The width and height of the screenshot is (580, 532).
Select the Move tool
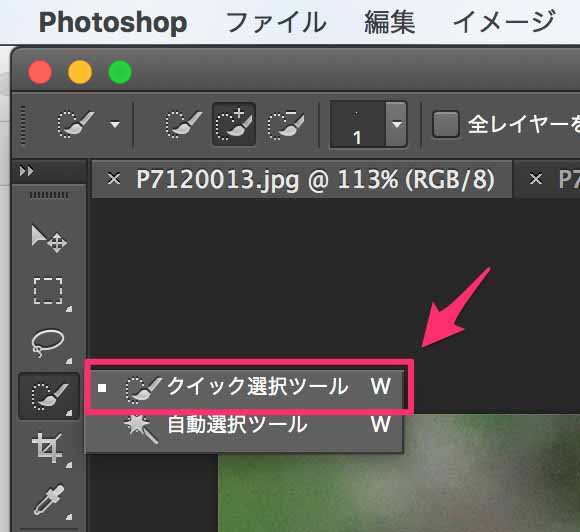click(48, 239)
